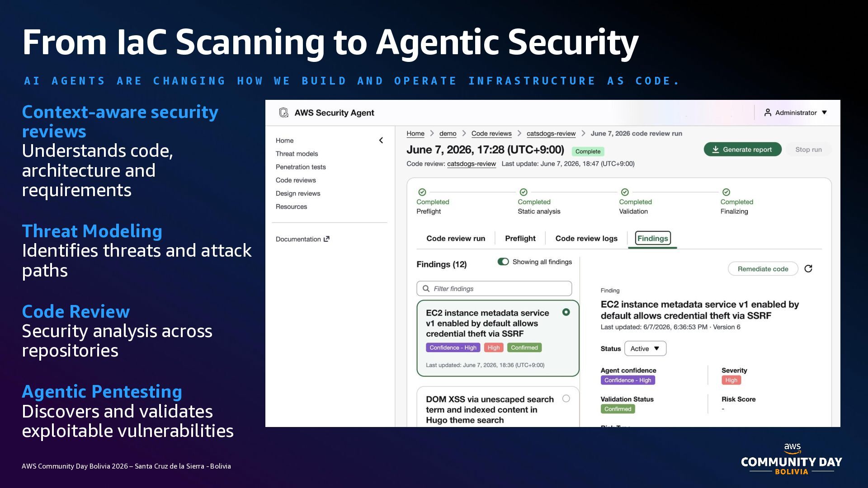Open the DOM XSS via unescaped search finding card

(x=498, y=407)
